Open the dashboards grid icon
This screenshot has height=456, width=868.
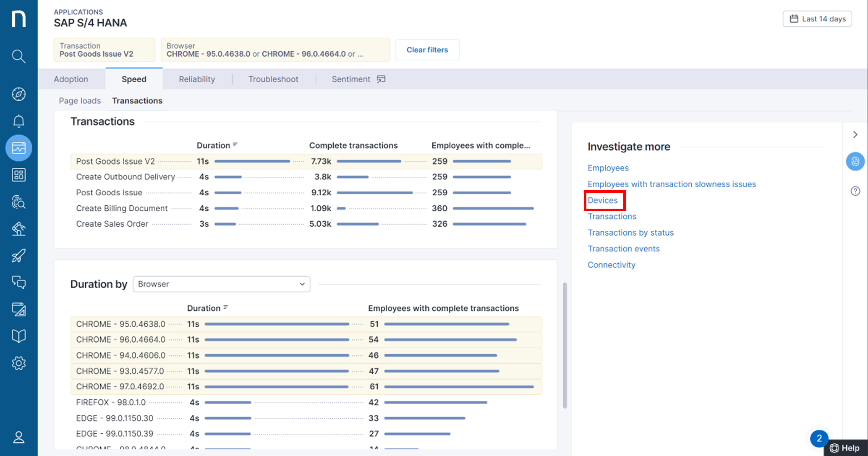[x=18, y=175]
